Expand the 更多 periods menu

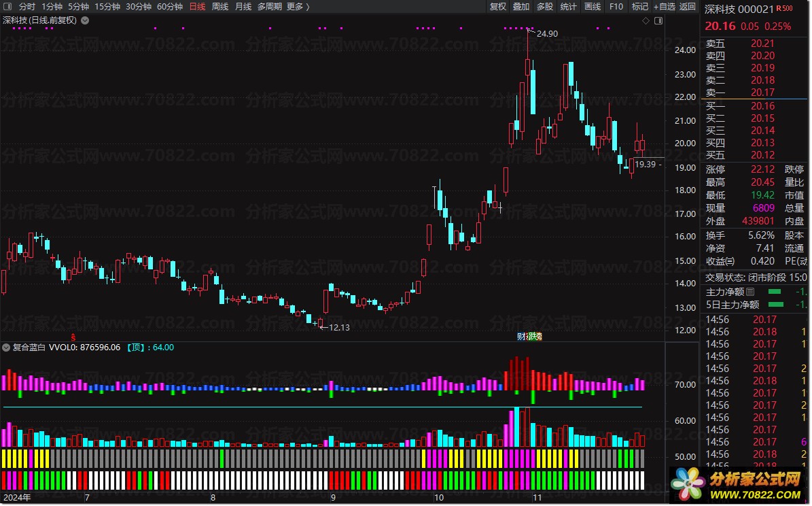click(298, 7)
